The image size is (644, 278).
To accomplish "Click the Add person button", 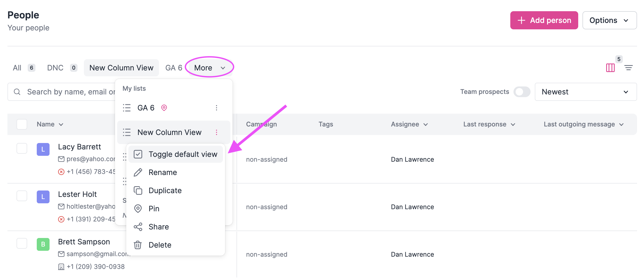I will 544,20.
